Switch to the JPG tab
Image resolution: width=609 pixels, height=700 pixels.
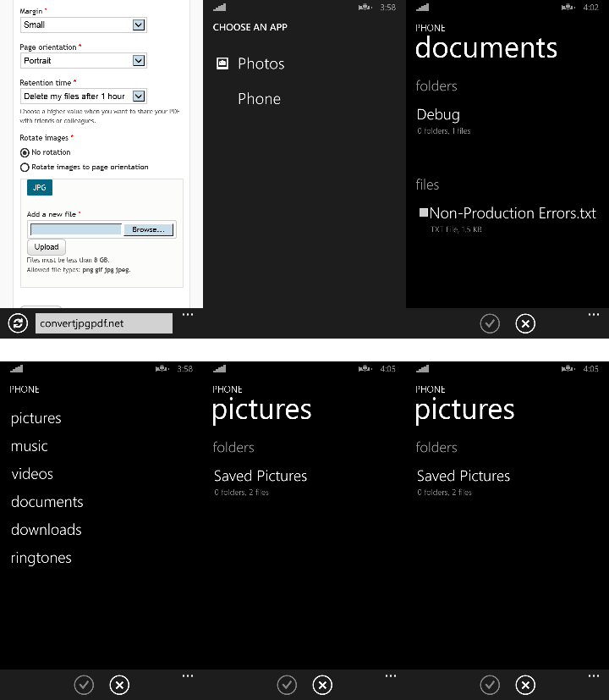(x=39, y=188)
